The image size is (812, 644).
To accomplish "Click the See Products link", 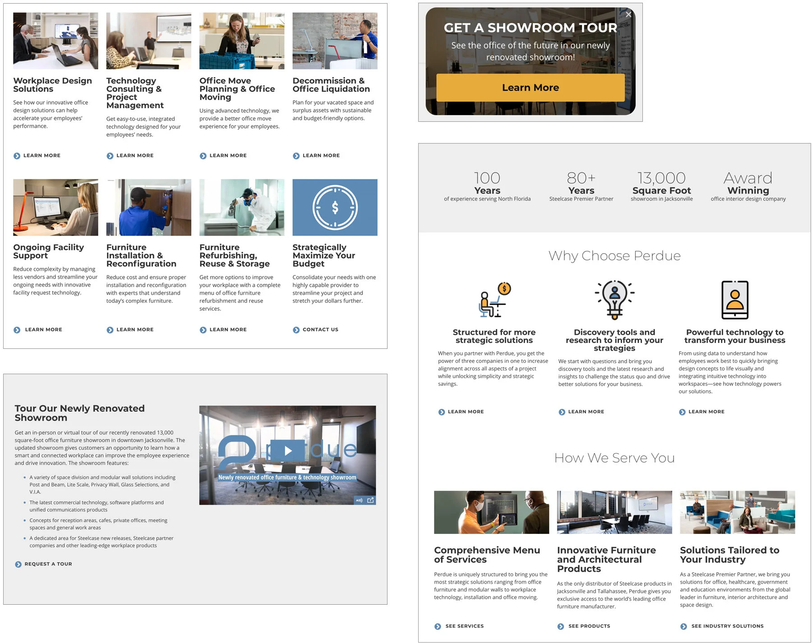I will [x=584, y=626].
